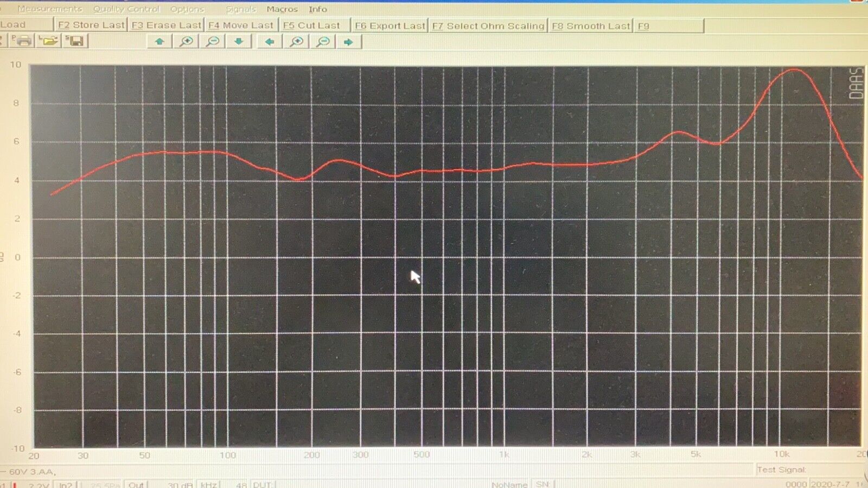Image resolution: width=868 pixels, height=488 pixels.
Task: Open the Signals menu
Action: pos(241,9)
